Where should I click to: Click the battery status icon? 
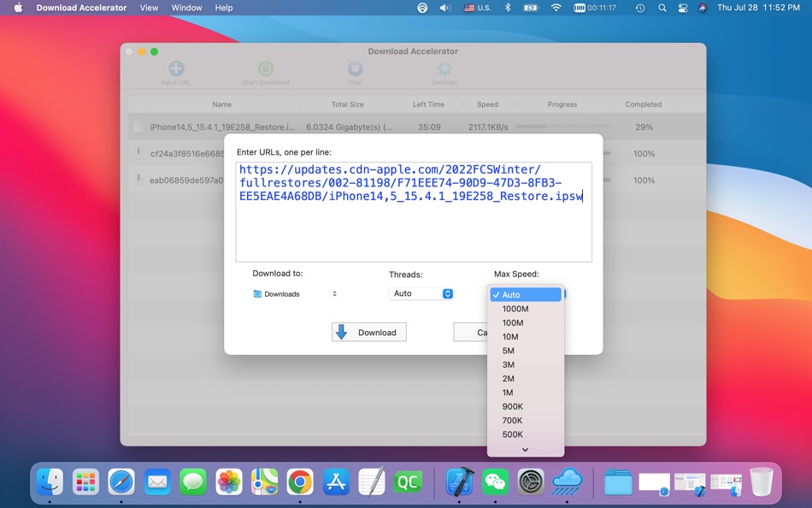click(531, 8)
